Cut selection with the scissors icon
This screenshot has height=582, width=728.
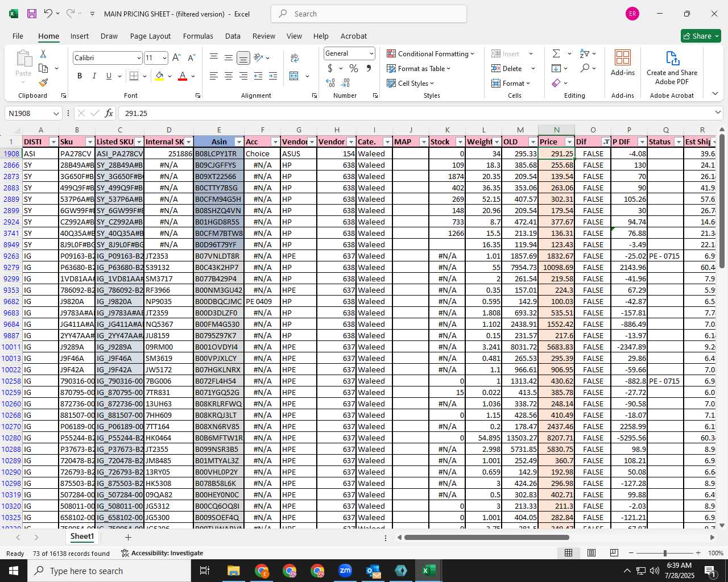point(43,53)
